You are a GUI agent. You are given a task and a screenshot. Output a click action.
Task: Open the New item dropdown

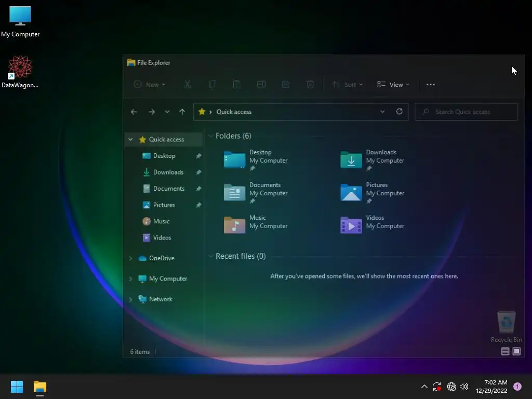150,85
